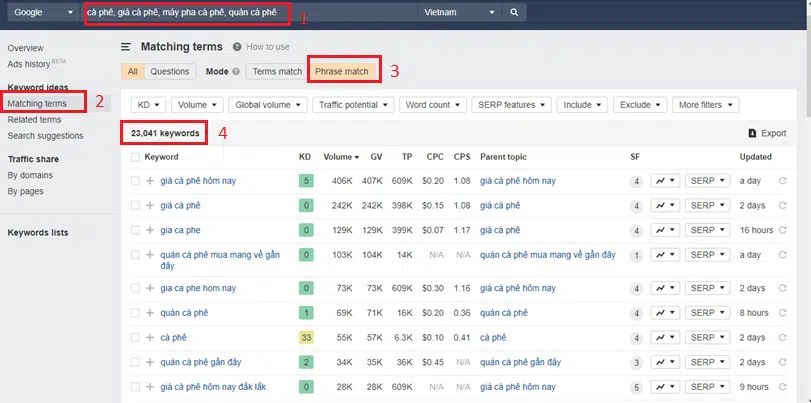811x403 pixels.
Task: Sort table by Volume column header
Action: click(x=341, y=157)
